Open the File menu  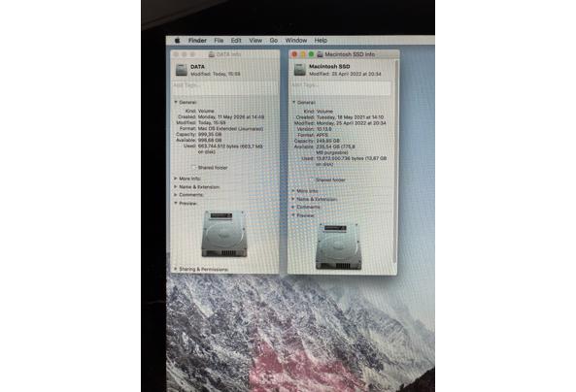[x=219, y=41]
